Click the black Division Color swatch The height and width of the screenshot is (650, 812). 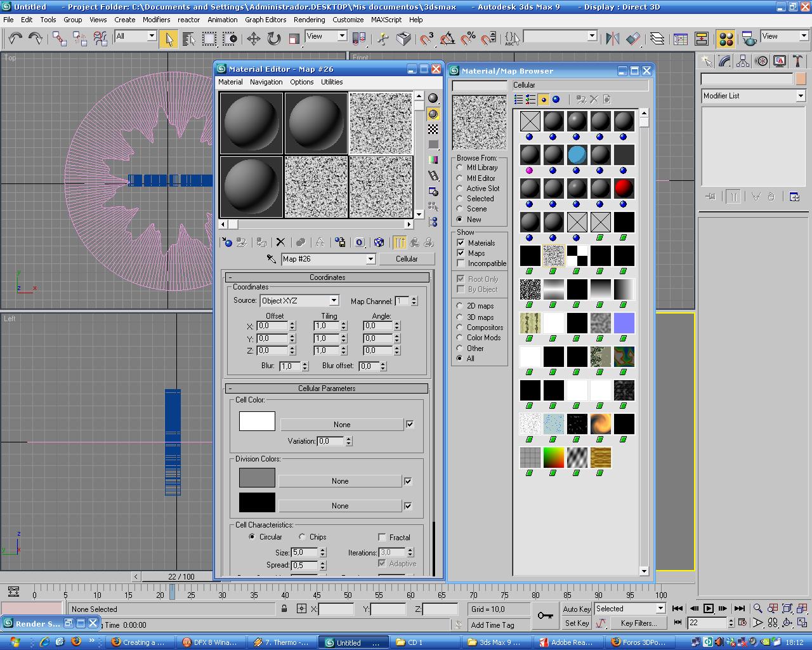257,502
